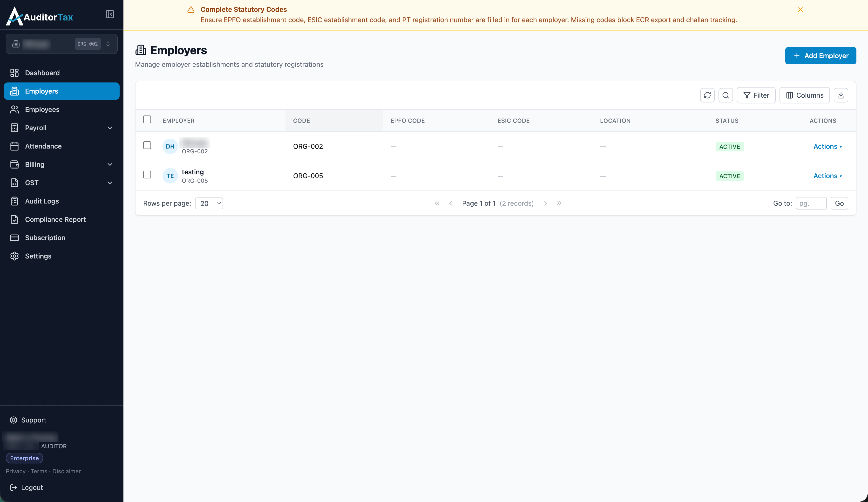Go to previous page arrow

(451, 203)
